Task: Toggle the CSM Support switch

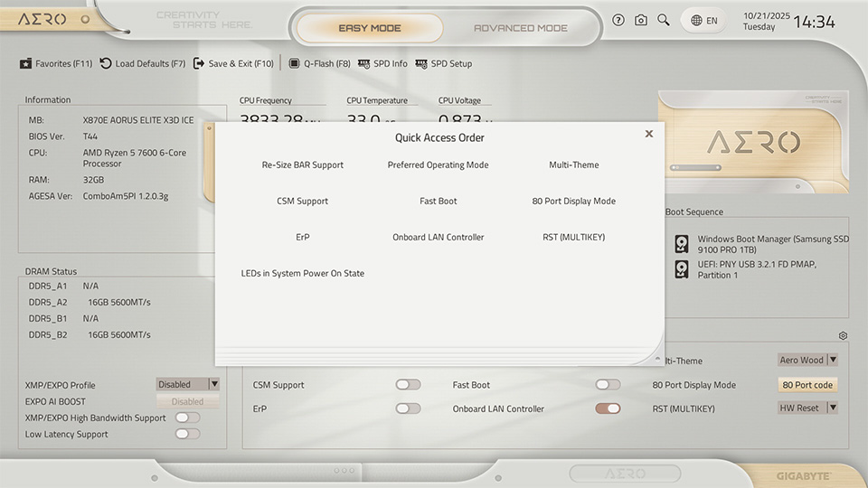Action: point(408,385)
